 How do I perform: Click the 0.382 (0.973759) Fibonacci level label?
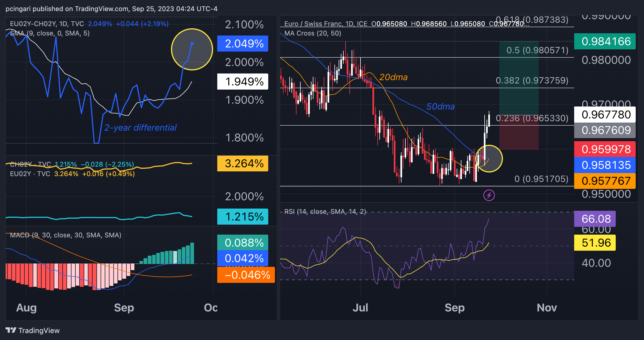point(532,80)
